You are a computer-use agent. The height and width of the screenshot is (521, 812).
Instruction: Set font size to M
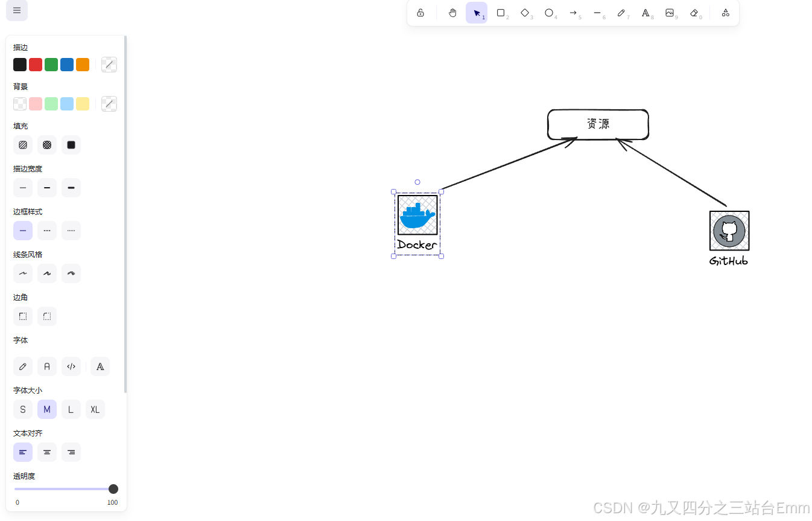47,409
